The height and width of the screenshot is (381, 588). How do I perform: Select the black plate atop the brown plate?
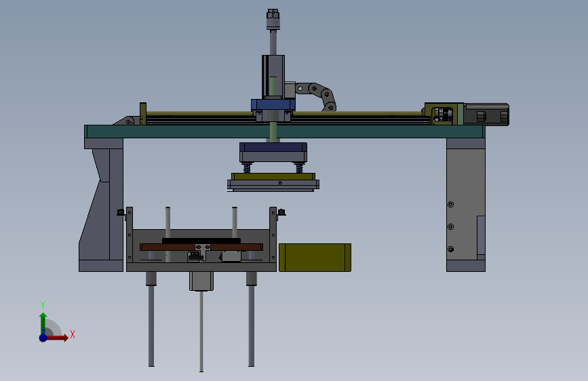pos(201,241)
